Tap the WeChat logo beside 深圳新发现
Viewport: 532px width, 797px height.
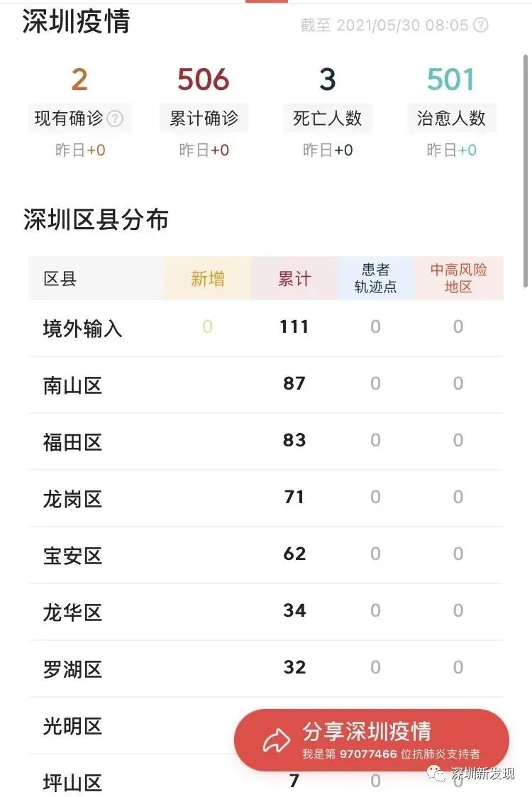click(442, 774)
